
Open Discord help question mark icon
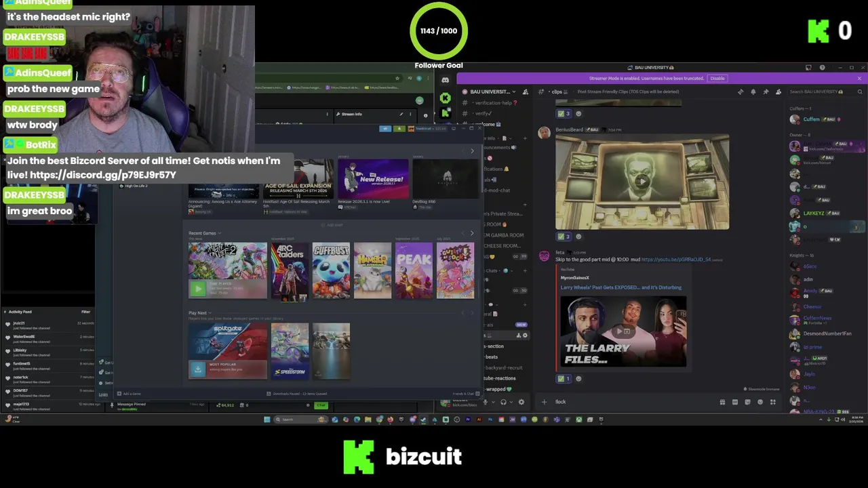[x=822, y=68]
